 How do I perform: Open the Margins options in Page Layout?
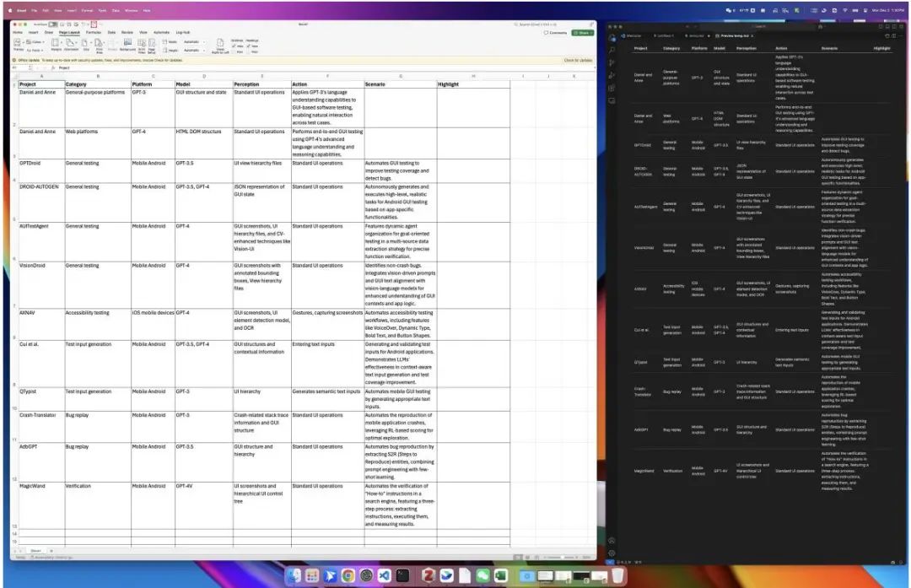[x=56, y=45]
